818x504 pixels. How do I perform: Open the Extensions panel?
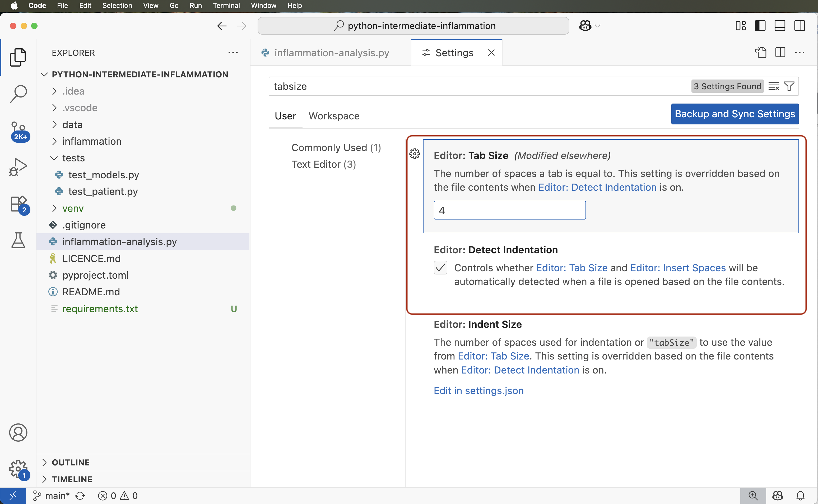[x=18, y=204]
